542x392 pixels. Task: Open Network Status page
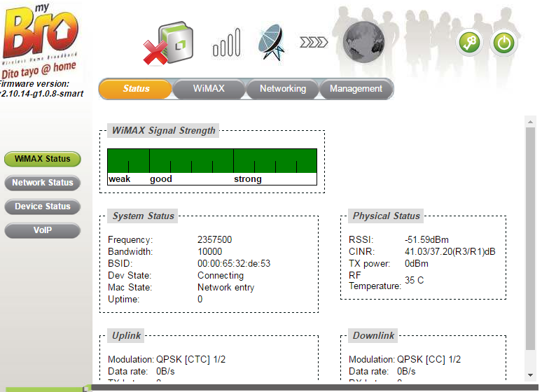43,183
